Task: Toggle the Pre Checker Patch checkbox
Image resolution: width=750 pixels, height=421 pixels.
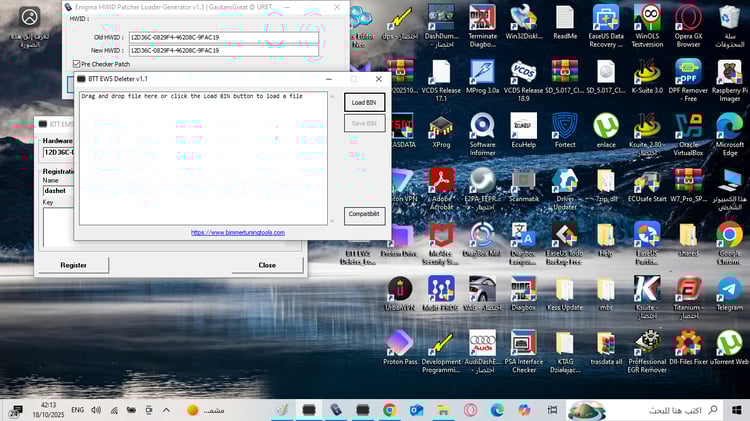Action: point(76,64)
